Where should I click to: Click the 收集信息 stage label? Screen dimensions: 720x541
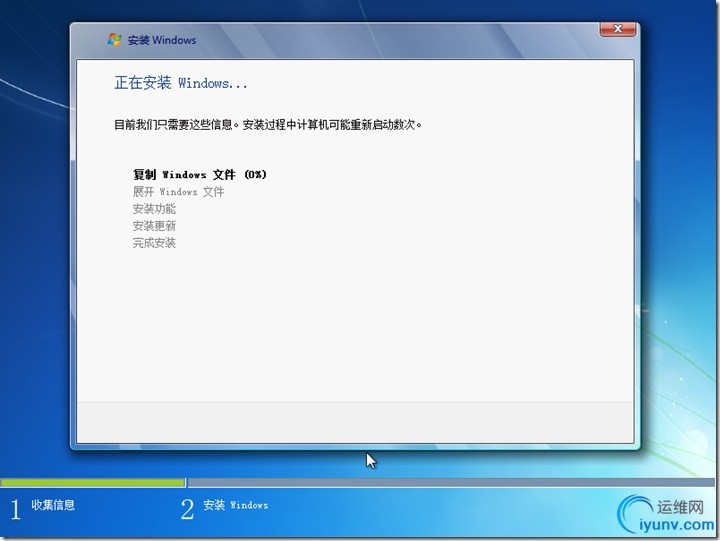tap(53, 505)
